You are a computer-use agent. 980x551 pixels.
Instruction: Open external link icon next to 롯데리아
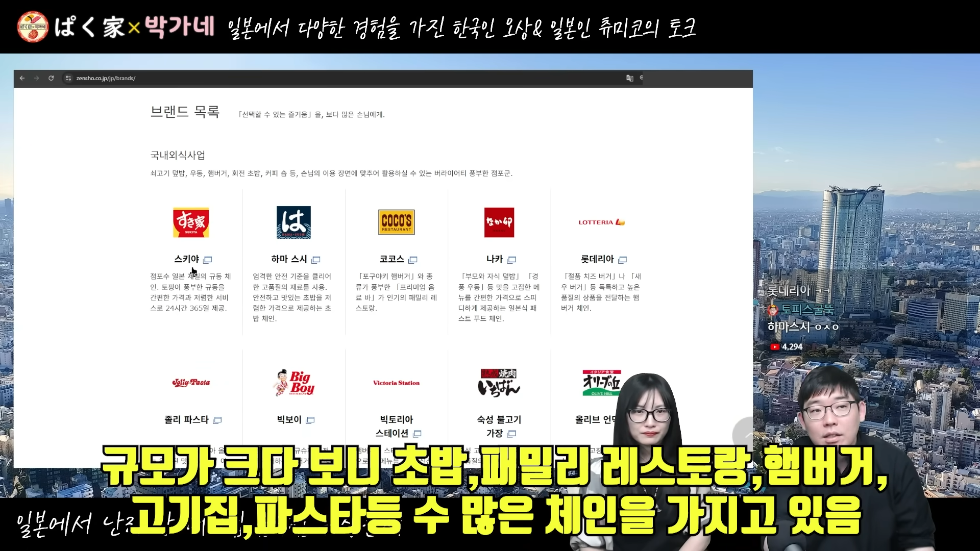(x=623, y=260)
